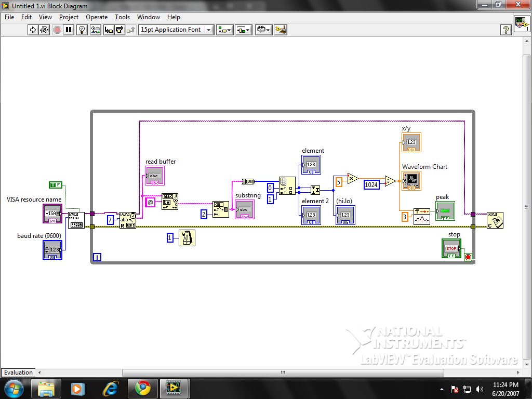
Task: Open the font size dropdown arrow
Action: coord(209,30)
